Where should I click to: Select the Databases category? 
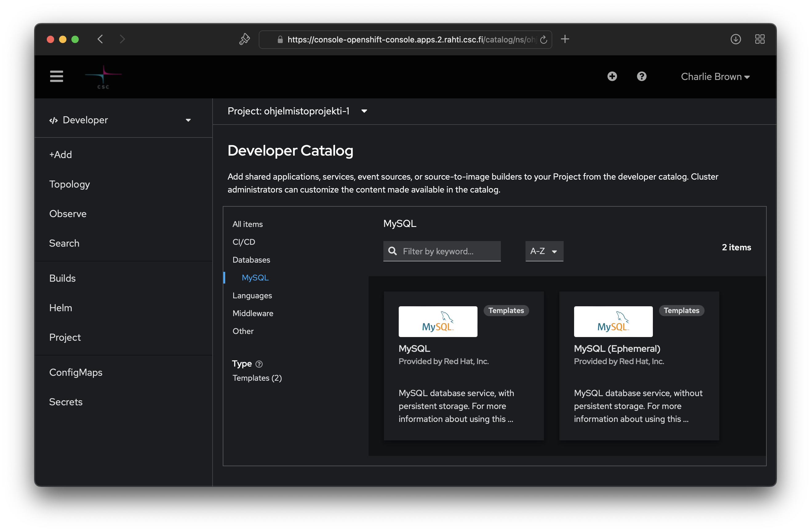(251, 260)
